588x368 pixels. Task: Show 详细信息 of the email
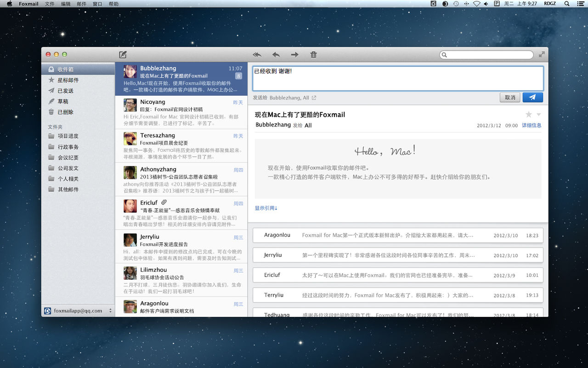click(x=531, y=125)
